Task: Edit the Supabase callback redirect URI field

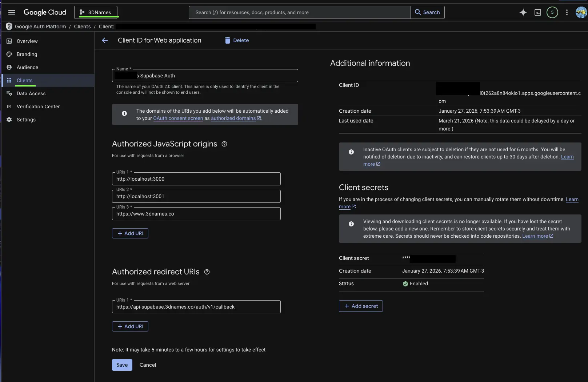Action: [196, 307]
